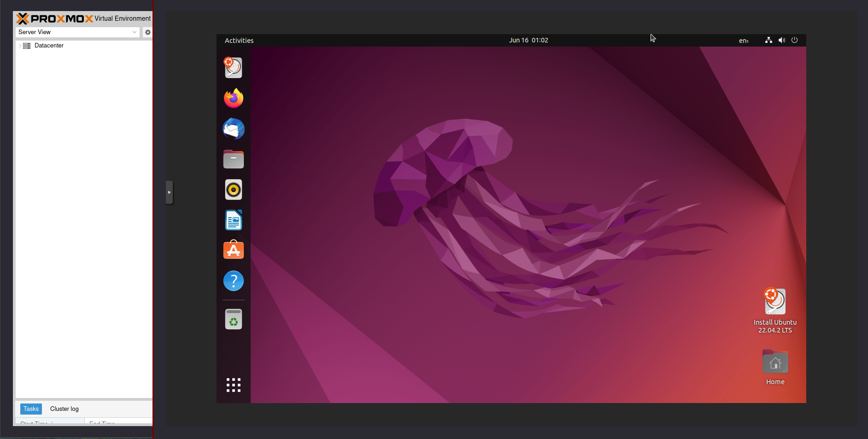Open the Server View dropdown
Screen dimensions: 868x439
point(76,32)
